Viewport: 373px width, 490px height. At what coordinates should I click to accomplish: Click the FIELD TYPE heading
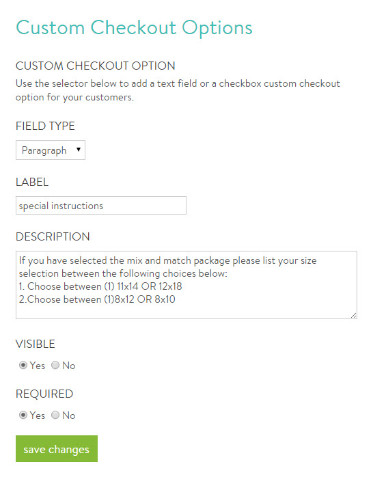click(x=45, y=126)
